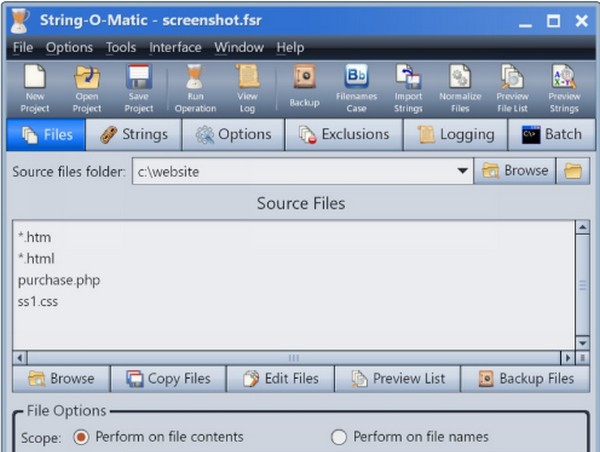Open Project via toolbar icon
The width and height of the screenshot is (600, 452).
coord(87,89)
